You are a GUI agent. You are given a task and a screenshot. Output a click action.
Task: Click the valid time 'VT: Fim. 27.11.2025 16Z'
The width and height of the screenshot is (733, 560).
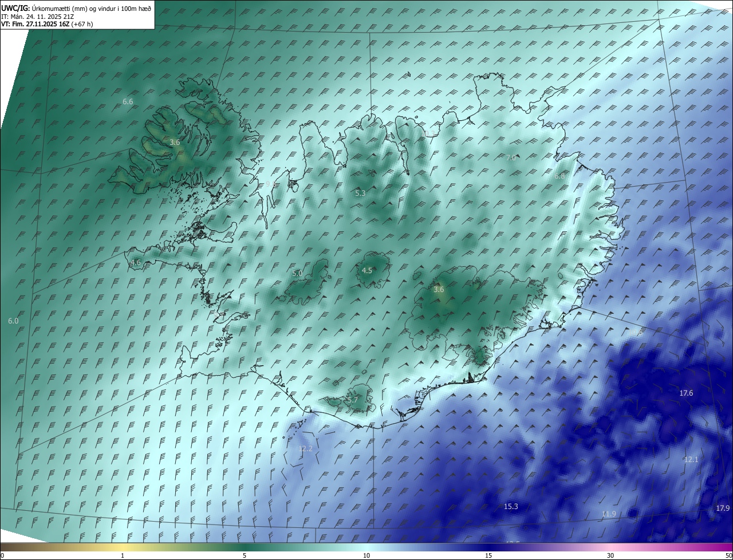pyautogui.click(x=36, y=24)
